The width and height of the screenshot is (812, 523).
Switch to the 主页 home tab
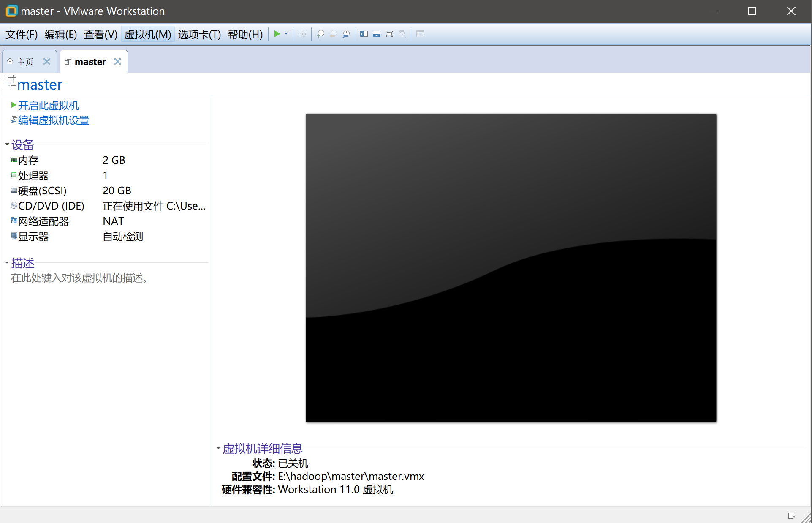click(25, 62)
